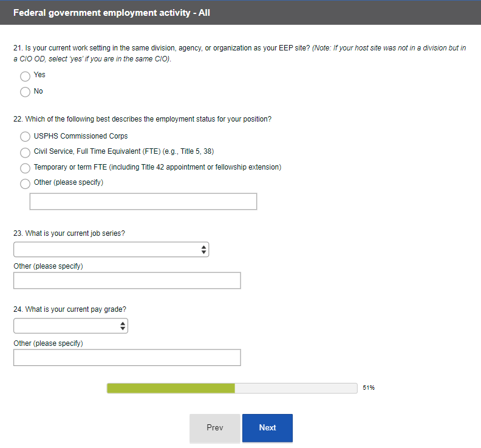This screenshot has width=481, height=448.
Task: Click job series dropdown arrow icon
Action: tap(204, 249)
